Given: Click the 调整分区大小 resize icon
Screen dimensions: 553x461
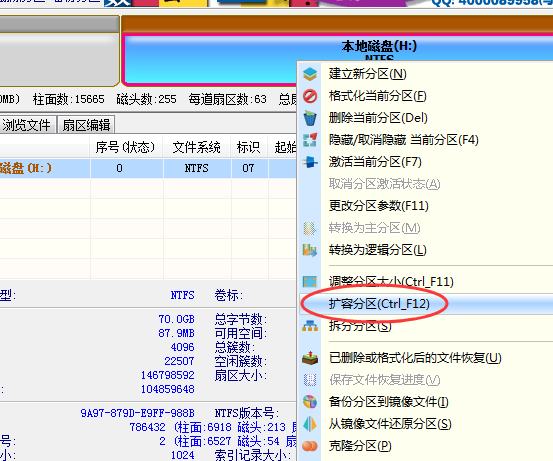Looking at the screenshot, I should pos(310,282).
